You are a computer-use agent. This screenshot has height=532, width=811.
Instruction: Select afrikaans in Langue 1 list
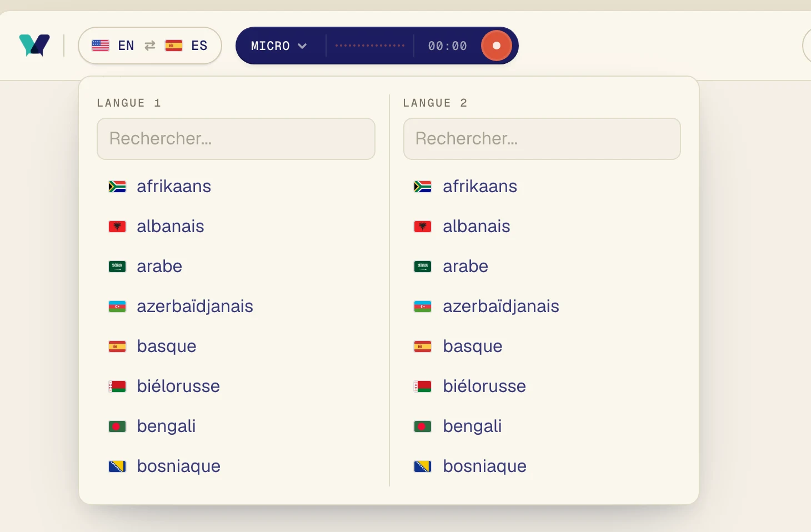point(236,187)
